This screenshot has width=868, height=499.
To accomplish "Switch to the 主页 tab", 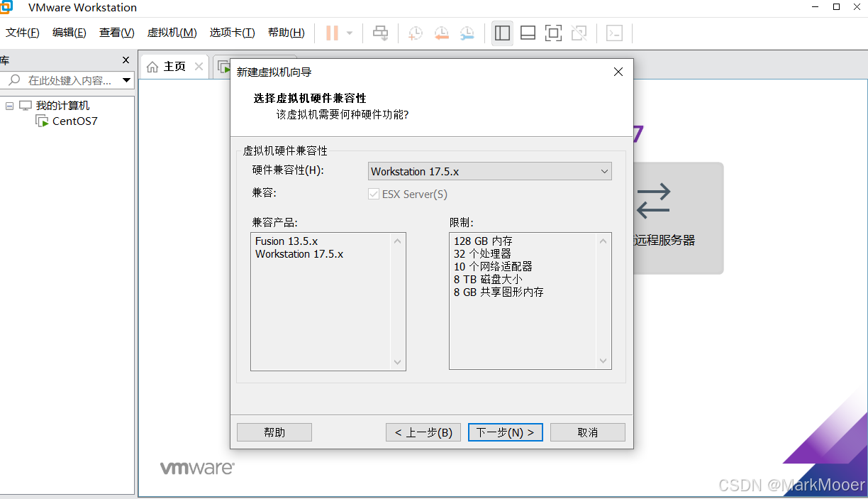I will pos(174,67).
